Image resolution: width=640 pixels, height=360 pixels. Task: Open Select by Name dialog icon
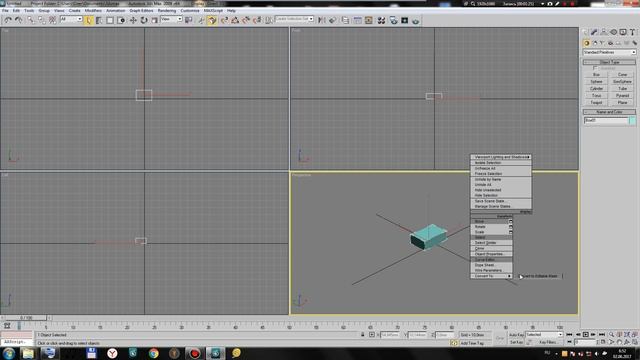tap(99, 20)
